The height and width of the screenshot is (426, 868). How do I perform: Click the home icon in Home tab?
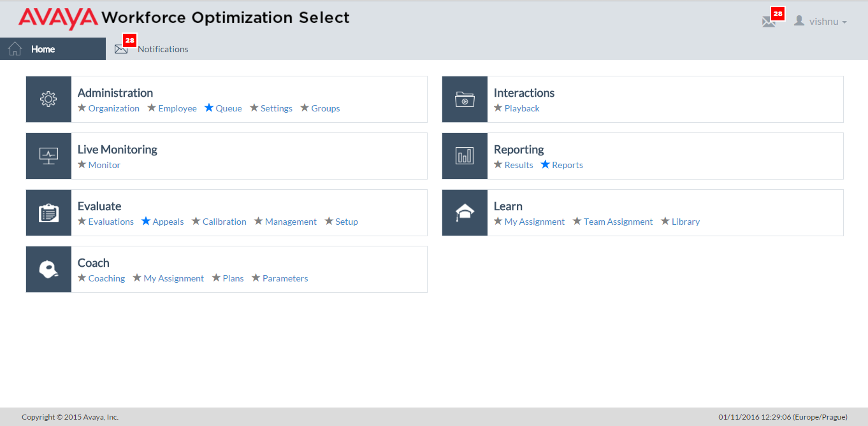coord(15,49)
